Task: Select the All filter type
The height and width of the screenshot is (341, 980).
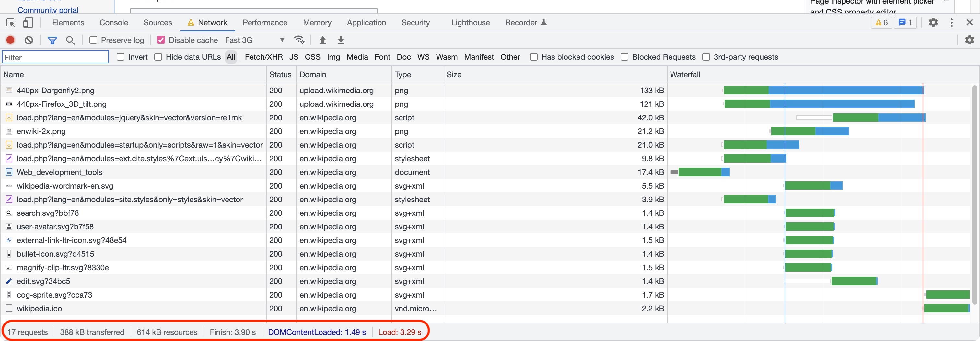Action: coord(231,57)
